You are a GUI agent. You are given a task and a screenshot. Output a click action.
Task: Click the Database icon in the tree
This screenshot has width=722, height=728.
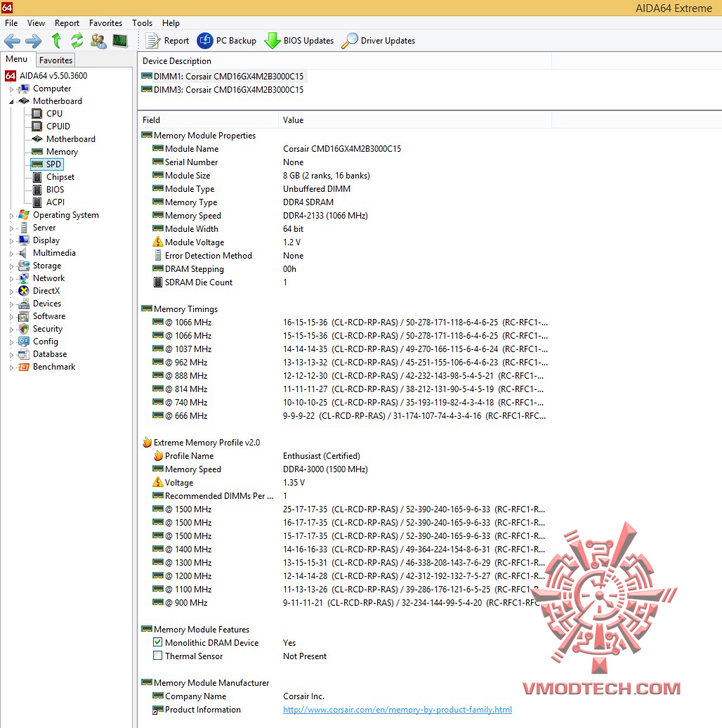[24, 354]
